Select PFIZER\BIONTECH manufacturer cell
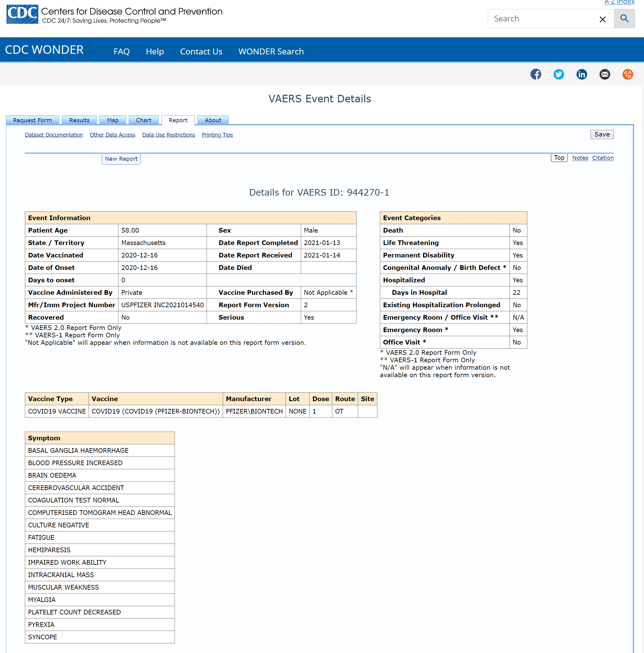This screenshot has width=644, height=653. pyautogui.click(x=254, y=411)
